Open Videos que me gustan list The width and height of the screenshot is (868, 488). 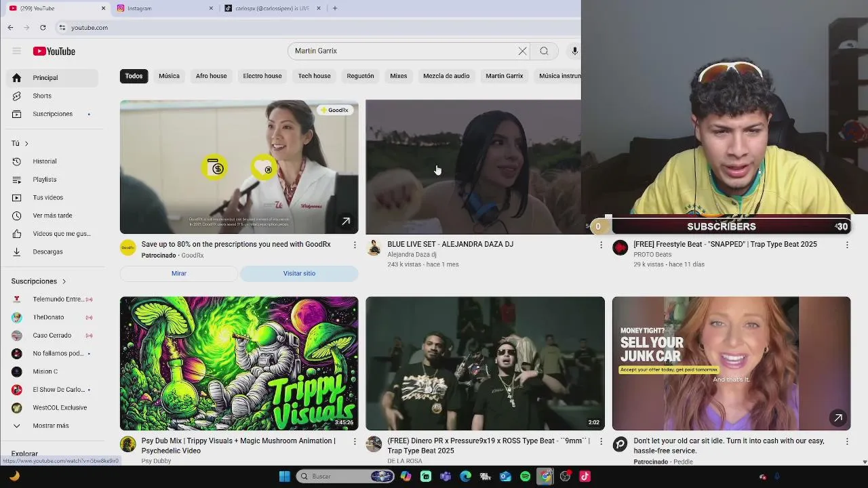click(52, 234)
